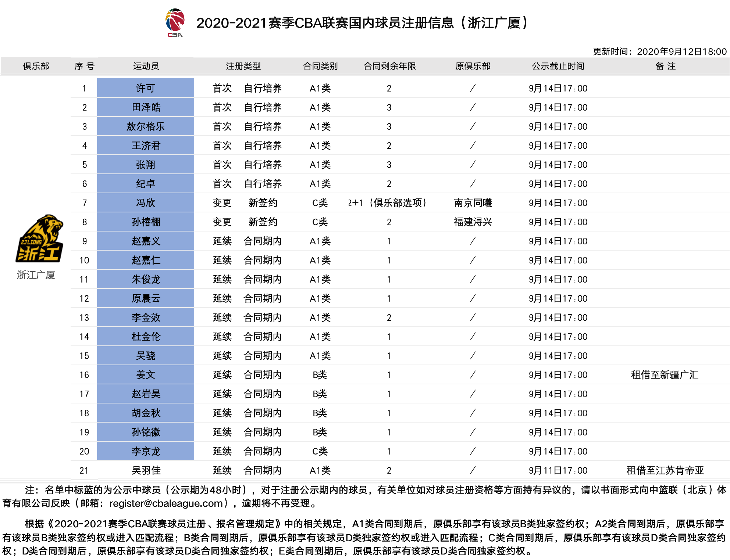Screen dimensions: 730x560
Task: Select the 公示截止时间 column header
Action: [x=558, y=66]
